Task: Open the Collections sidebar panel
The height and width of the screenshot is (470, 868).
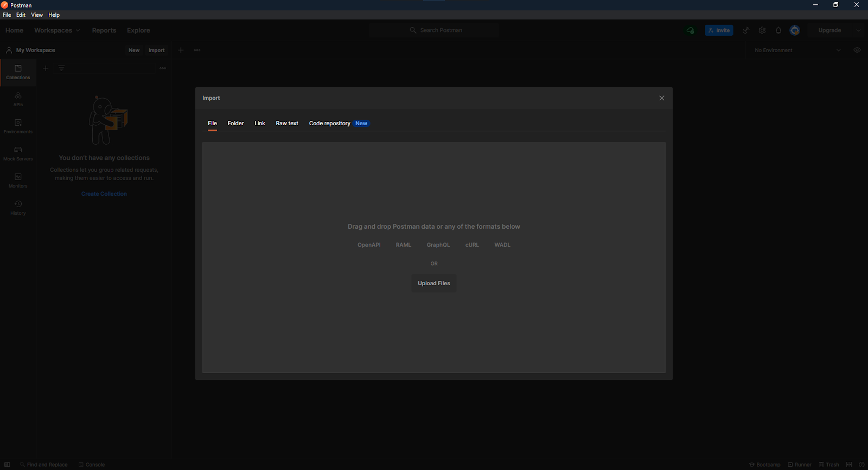Action: [18, 73]
